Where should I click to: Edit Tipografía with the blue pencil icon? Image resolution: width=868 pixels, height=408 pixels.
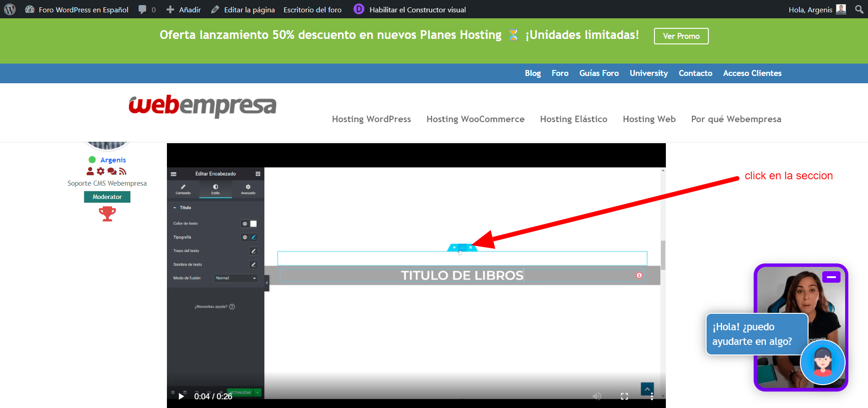point(253,237)
